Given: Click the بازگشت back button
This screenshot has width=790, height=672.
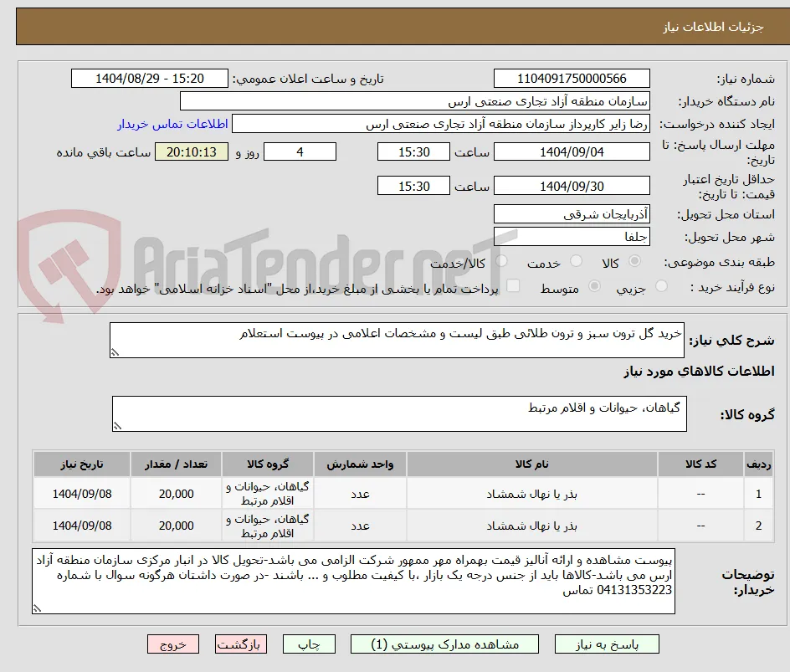Looking at the screenshot, I should [241, 644].
